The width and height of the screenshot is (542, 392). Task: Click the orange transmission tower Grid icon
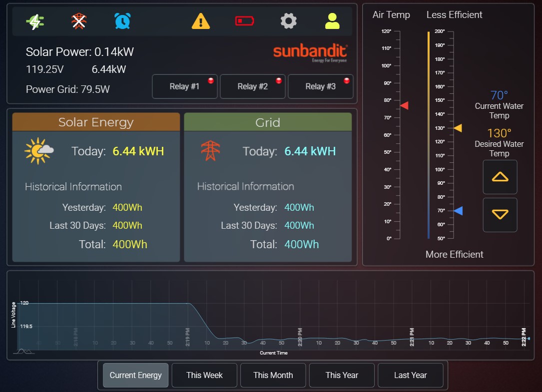(210, 151)
